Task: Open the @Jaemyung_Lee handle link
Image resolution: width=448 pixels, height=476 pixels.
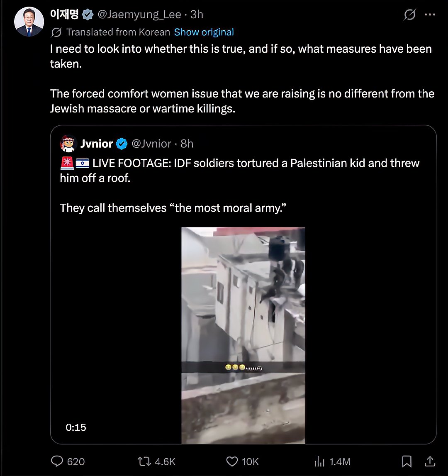Action: [139, 15]
